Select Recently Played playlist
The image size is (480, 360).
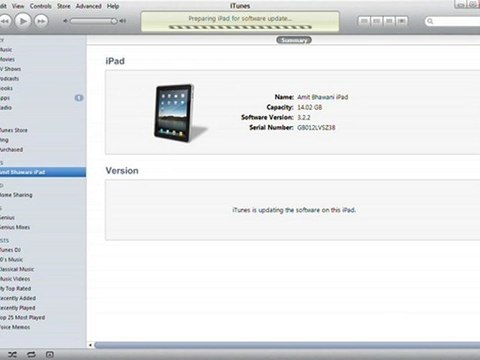click(x=18, y=308)
